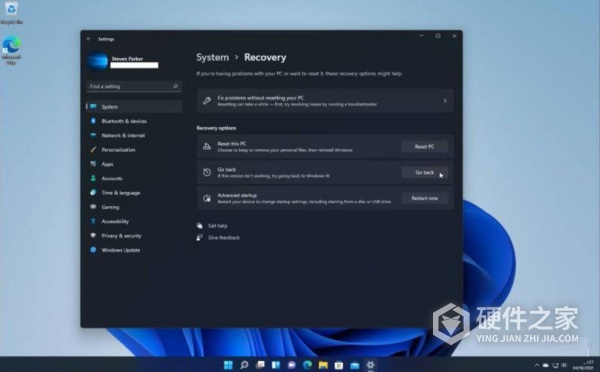Click the OneDrive cloud tray icon

click(x=546, y=365)
